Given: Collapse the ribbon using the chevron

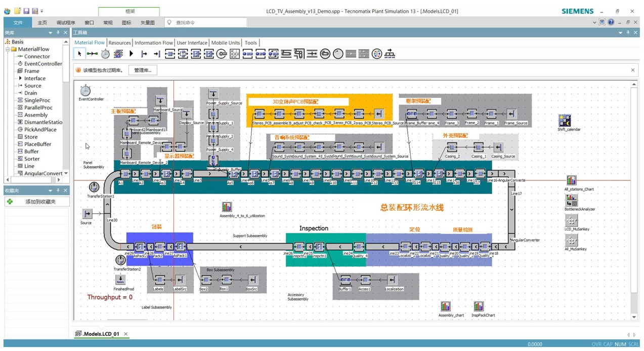Looking at the screenshot, I should point(594,22).
